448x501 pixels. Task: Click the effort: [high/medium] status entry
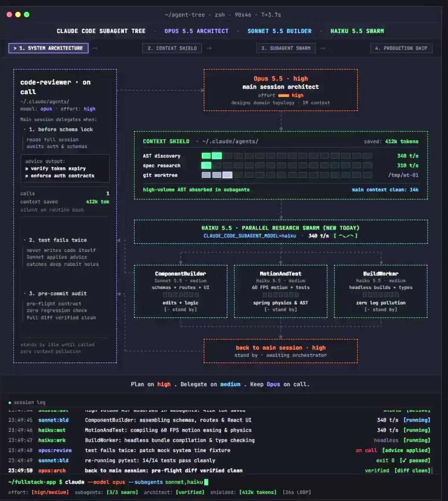tap(39, 492)
